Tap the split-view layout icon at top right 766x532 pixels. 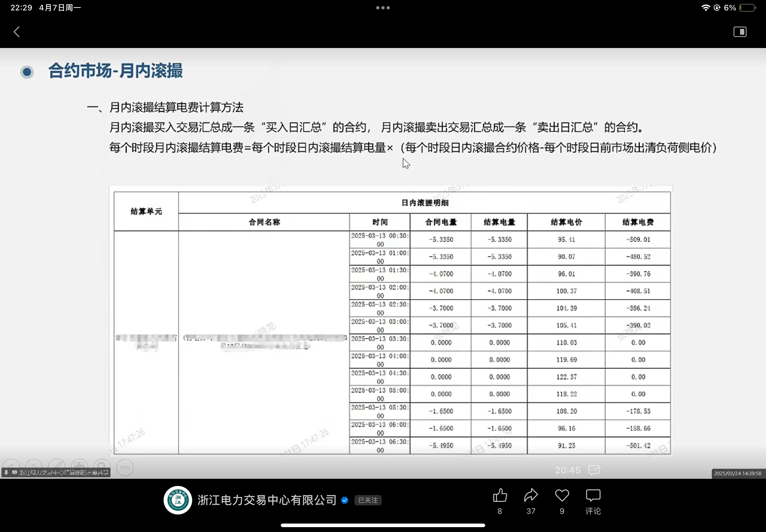pyautogui.click(x=740, y=32)
